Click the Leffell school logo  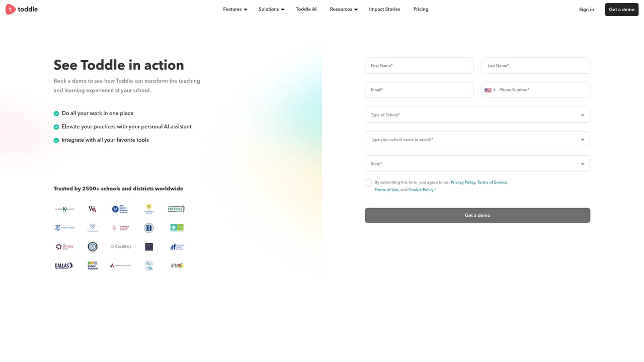pos(176,209)
